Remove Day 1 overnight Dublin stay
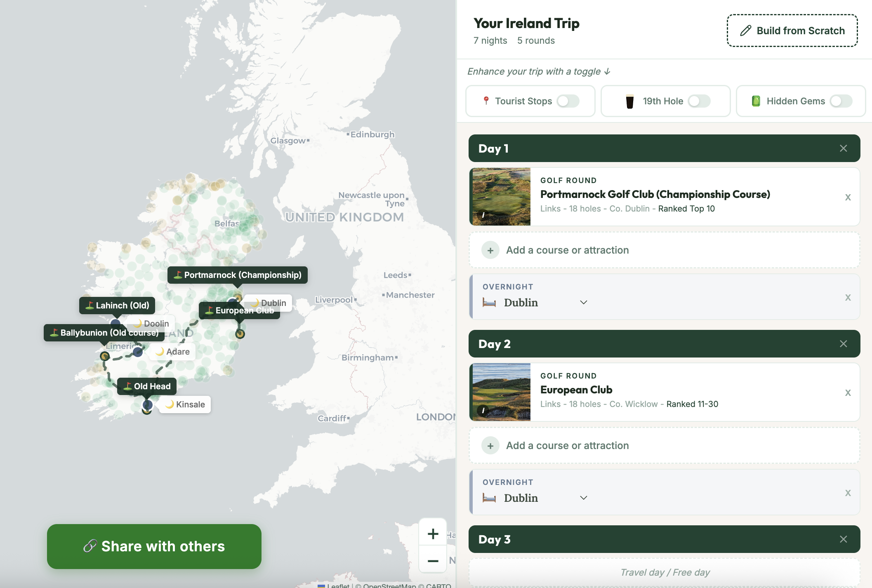Screen dimensions: 872x588 (848, 297)
